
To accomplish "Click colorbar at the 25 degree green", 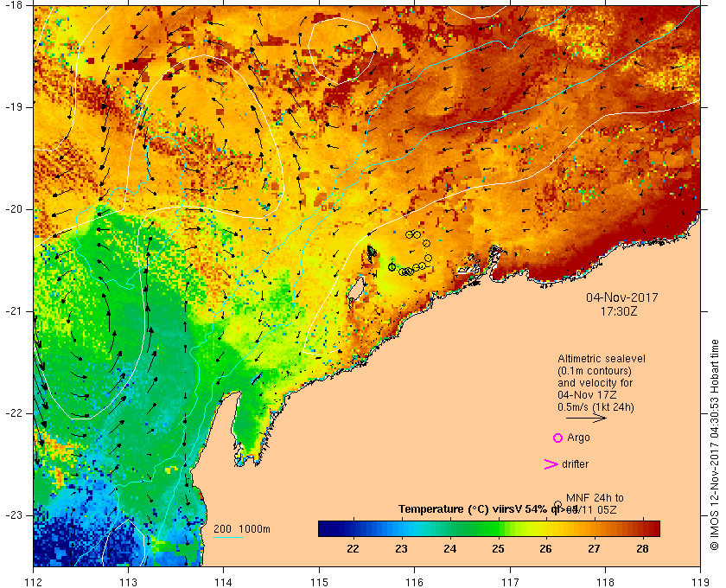I will tap(498, 528).
